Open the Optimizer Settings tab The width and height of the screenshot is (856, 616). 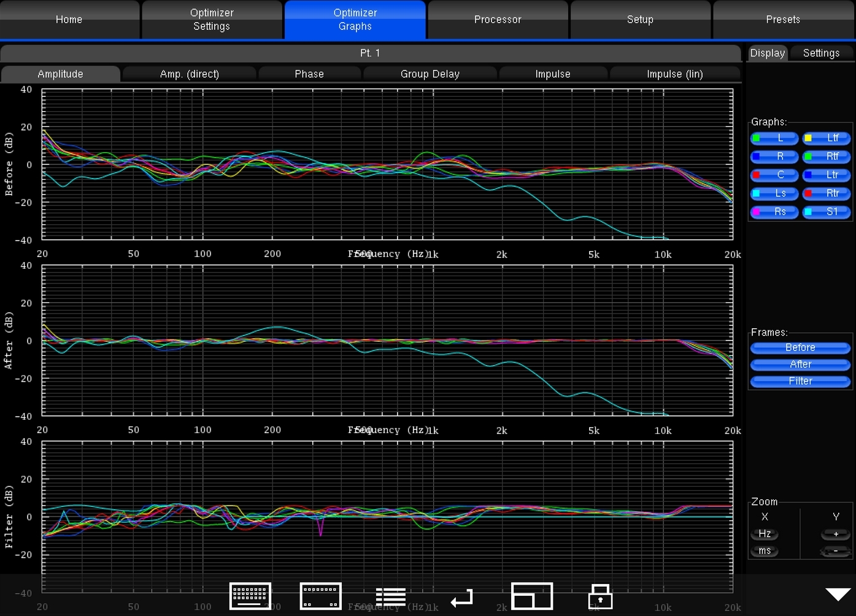212,20
